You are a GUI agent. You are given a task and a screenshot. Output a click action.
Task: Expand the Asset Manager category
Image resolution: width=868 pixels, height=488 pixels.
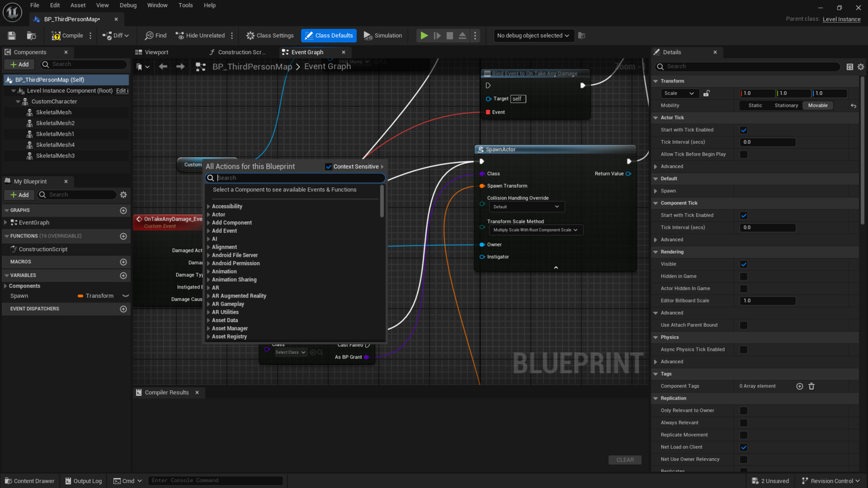(208, 329)
